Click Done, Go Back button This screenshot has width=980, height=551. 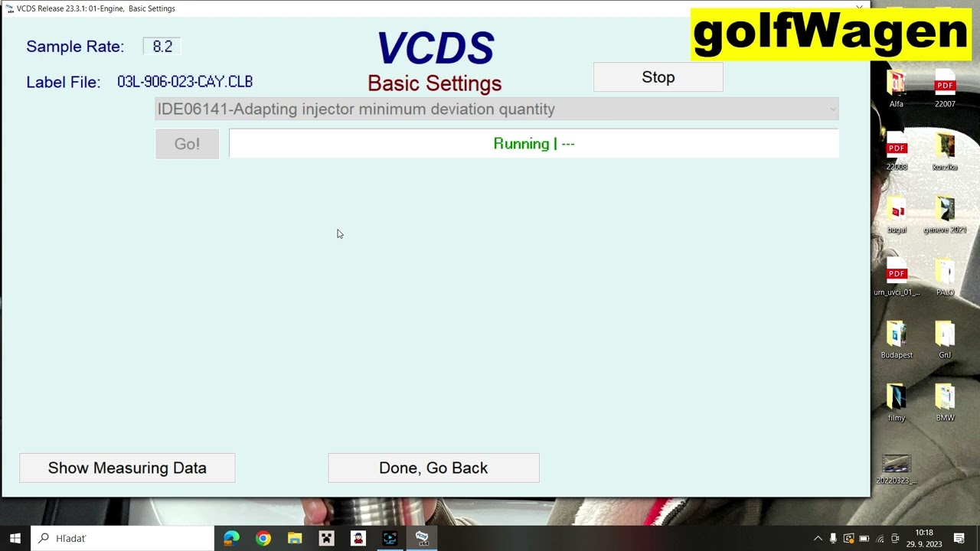click(x=433, y=468)
